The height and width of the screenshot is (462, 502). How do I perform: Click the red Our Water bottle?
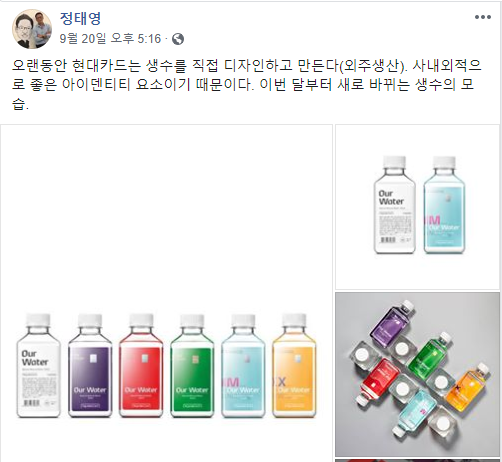point(141,365)
